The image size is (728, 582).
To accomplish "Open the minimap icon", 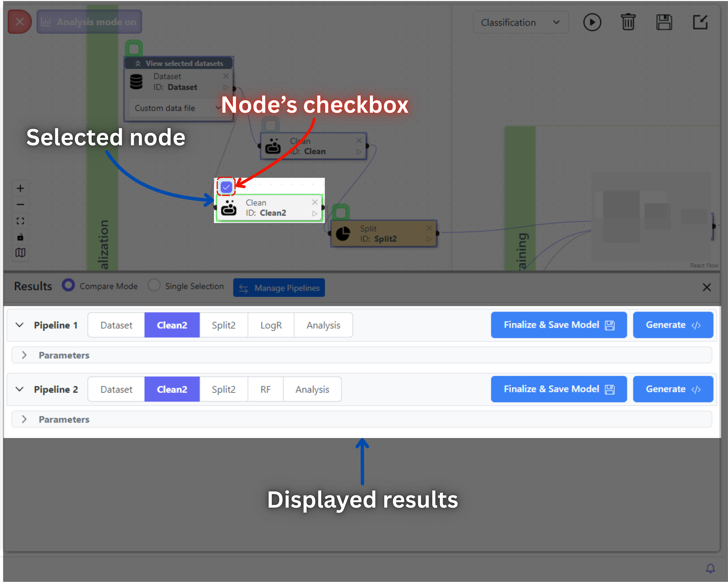I will point(20,253).
